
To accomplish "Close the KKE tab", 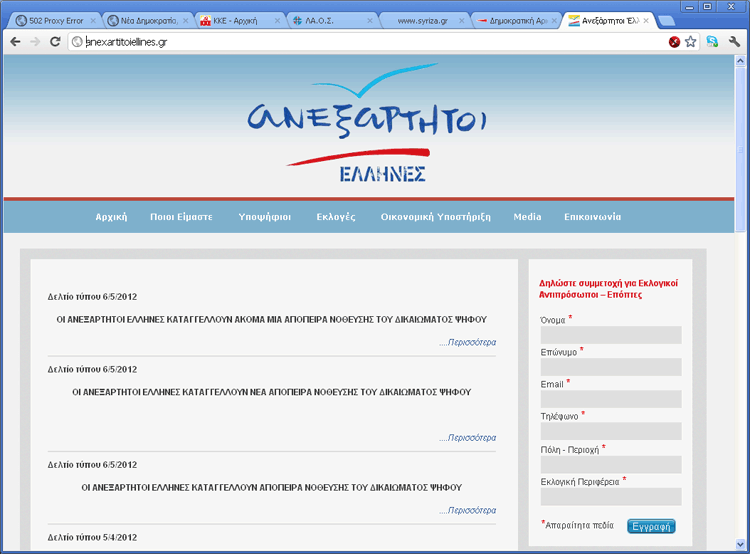I will click(277, 21).
